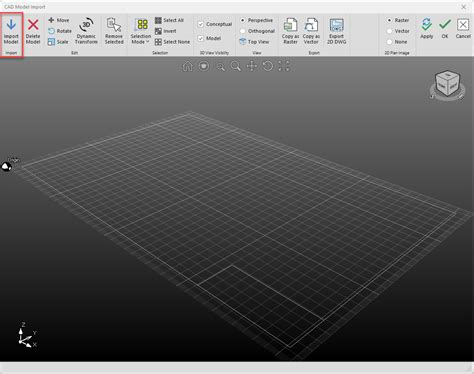Select the Perspective view option
Screen dimensions: 474x374
click(256, 20)
